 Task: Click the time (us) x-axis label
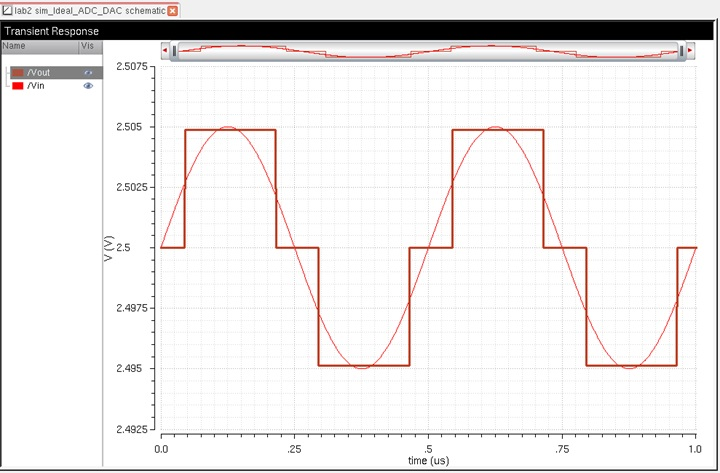(428, 461)
